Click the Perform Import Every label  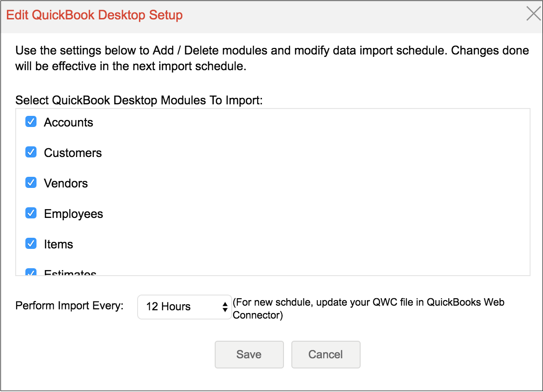[70, 306]
